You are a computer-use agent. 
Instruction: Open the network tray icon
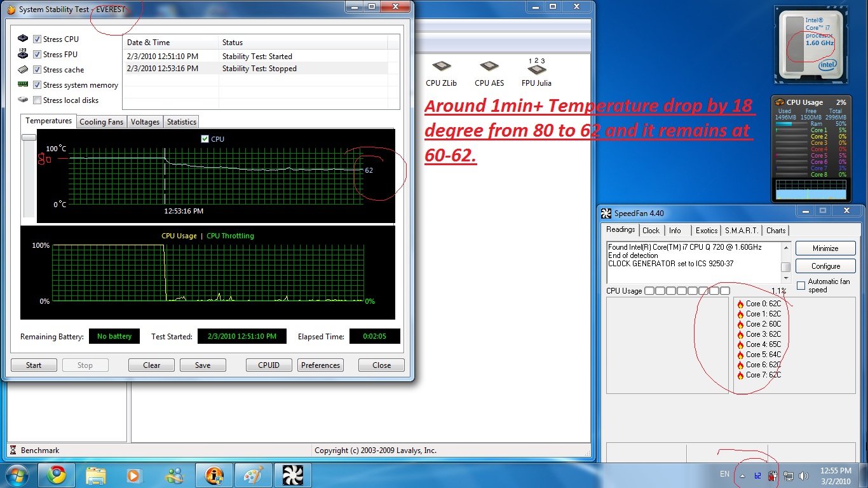(x=788, y=475)
